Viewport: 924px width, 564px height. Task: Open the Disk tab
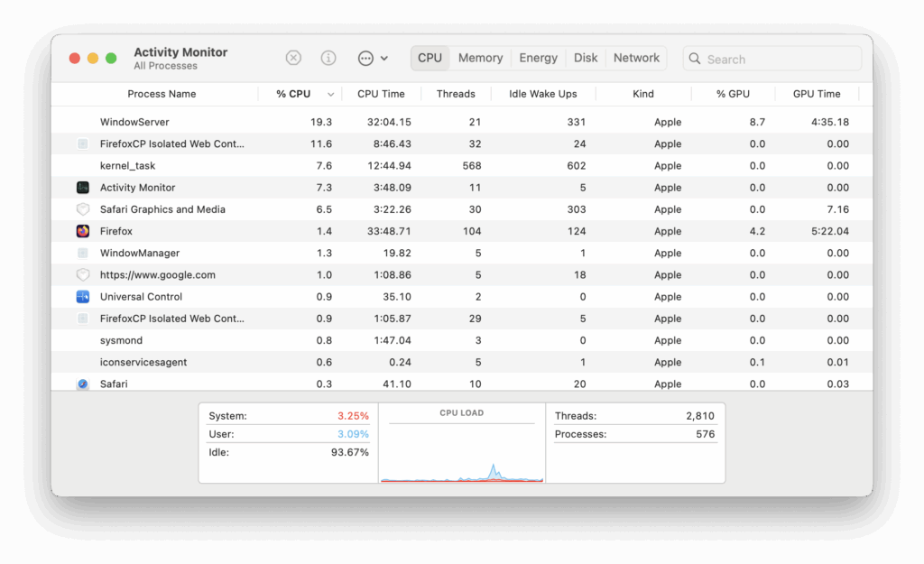point(586,58)
